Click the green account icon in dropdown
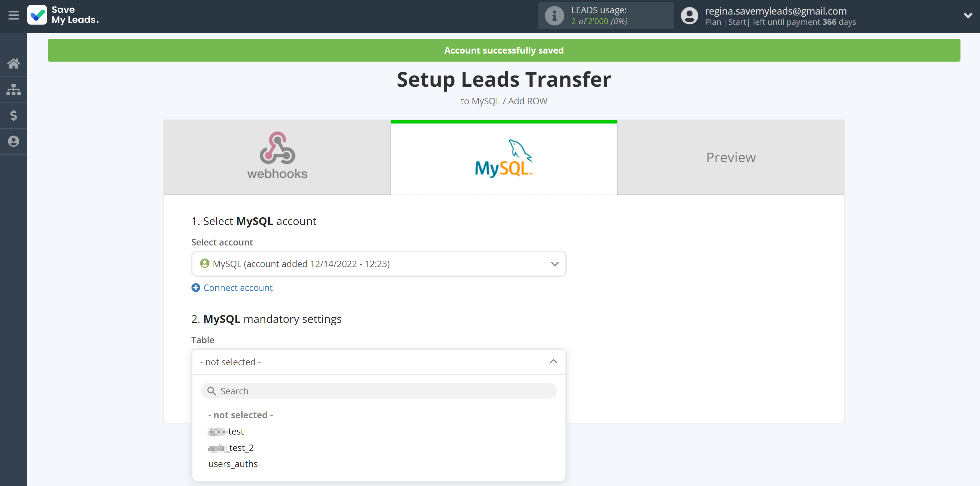The width and height of the screenshot is (980, 486). [205, 263]
